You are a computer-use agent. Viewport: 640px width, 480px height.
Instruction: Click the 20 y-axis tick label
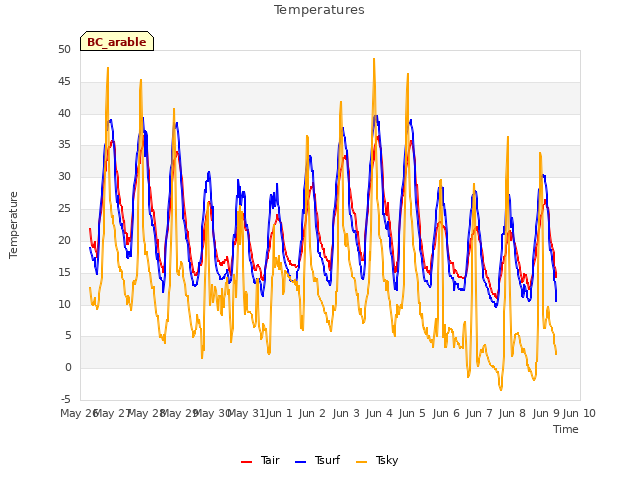(x=64, y=240)
